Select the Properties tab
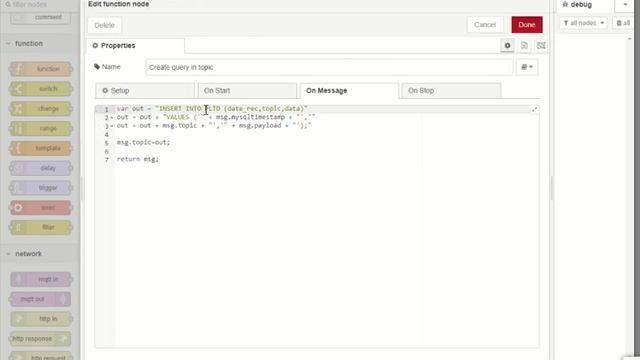640x360 pixels. coord(135,46)
